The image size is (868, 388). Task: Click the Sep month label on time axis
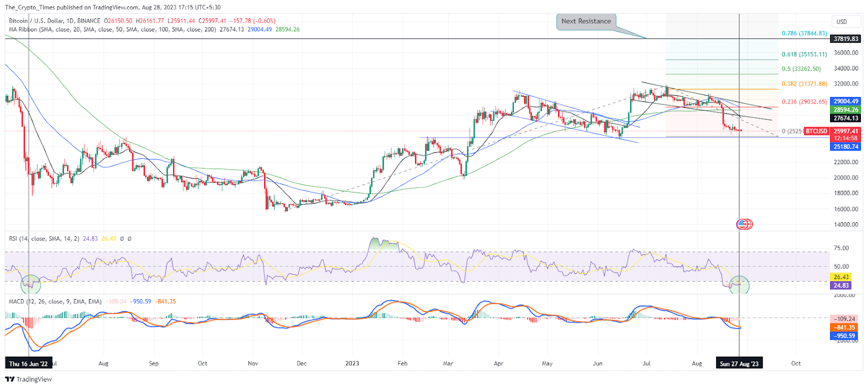154,364
